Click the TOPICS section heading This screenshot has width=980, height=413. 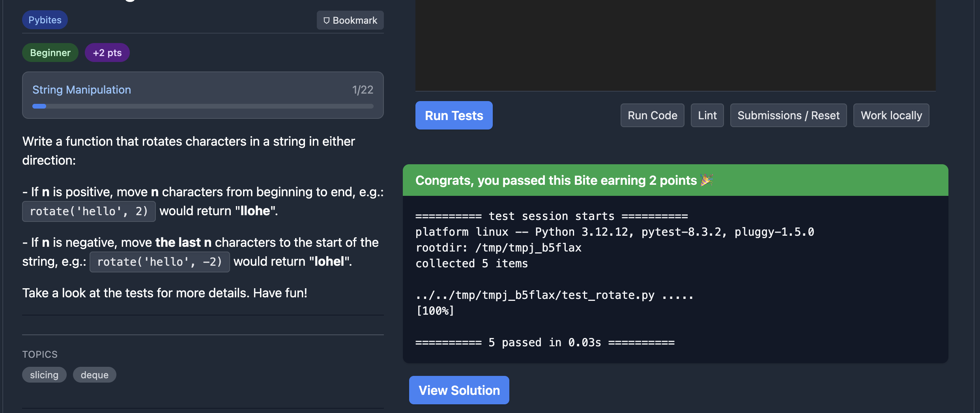point(39,354)
